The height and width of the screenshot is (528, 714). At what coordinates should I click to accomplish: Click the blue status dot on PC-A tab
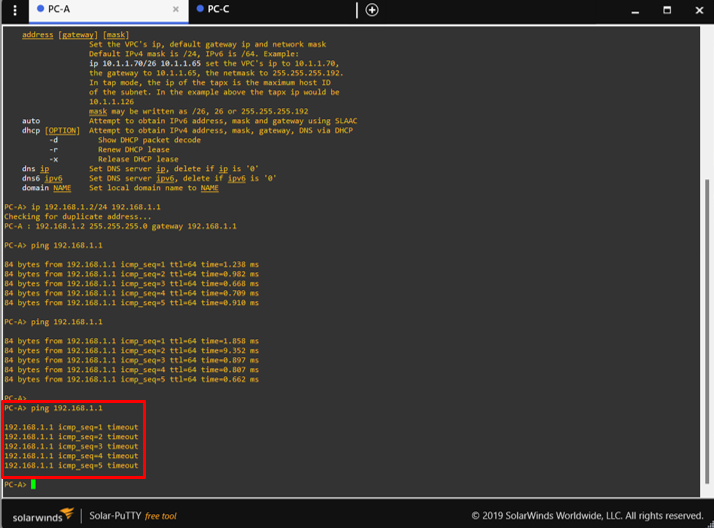click(x=40, y=9)
